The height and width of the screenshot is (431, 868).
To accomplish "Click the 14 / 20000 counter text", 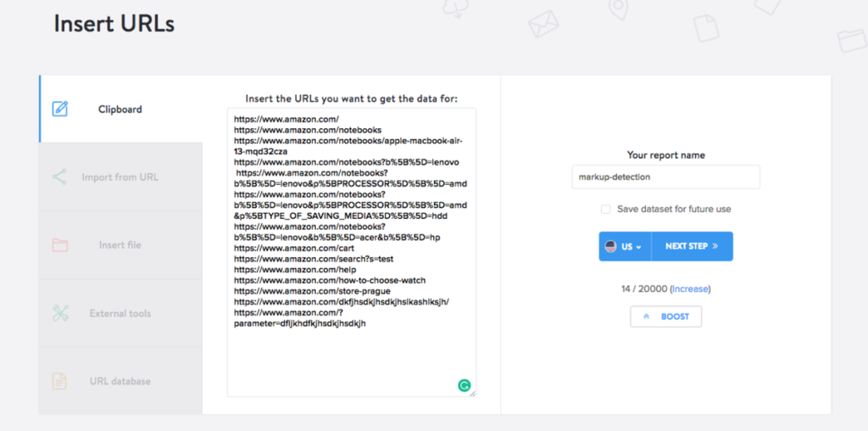I will point(644,289).
